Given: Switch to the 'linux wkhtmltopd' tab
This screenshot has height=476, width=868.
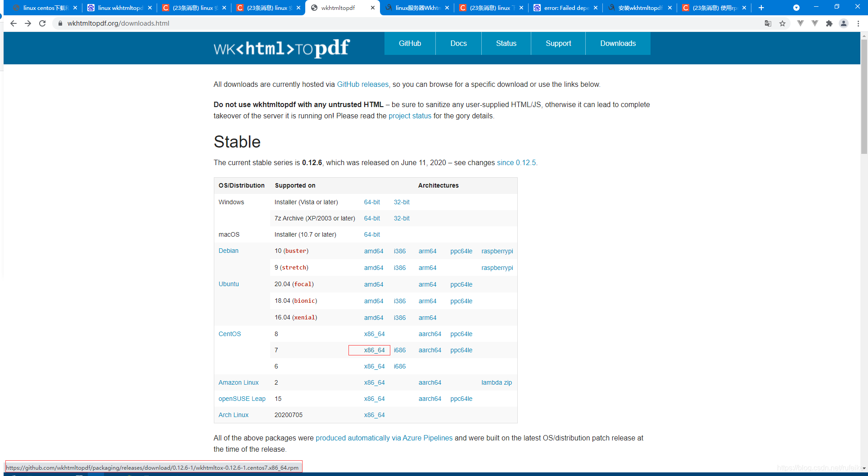Looking at the screenshot, I should 120,8.
